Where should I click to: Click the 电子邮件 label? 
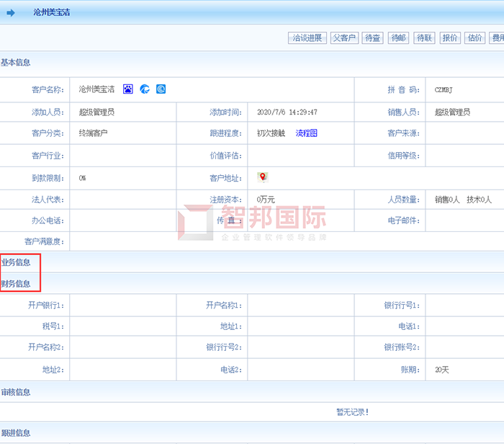pyautogui.click(x=404, y=220)
